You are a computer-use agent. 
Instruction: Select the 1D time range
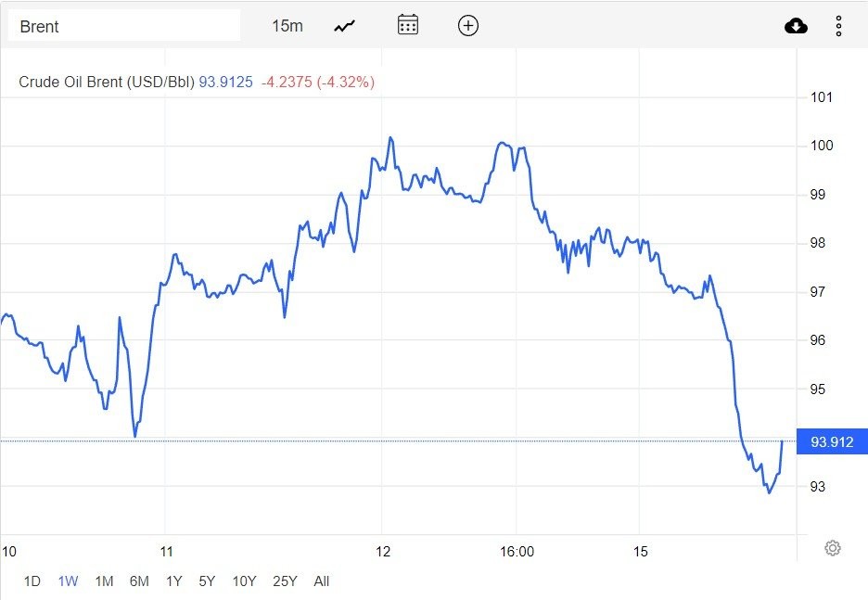coord(32,581)
